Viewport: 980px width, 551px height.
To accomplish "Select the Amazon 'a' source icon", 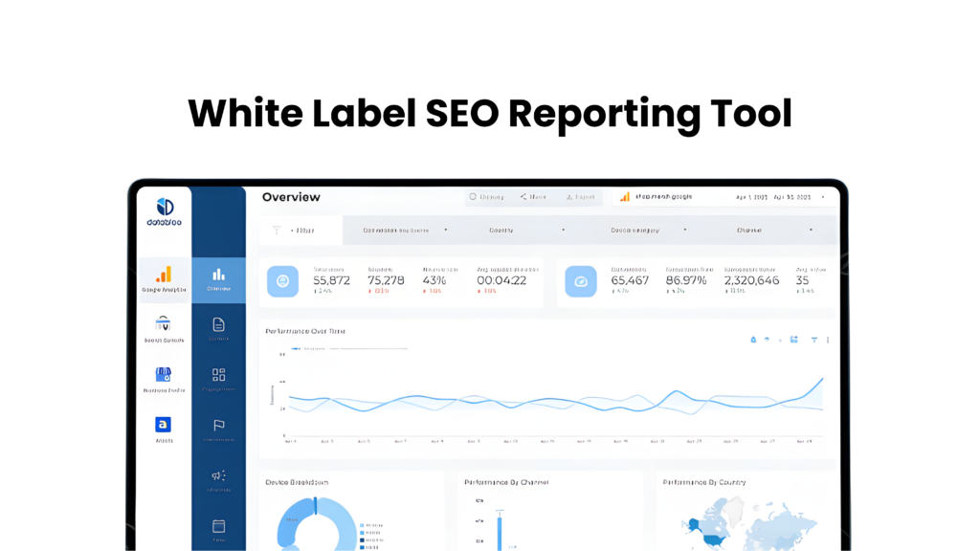I will click(x=164, y=426).
